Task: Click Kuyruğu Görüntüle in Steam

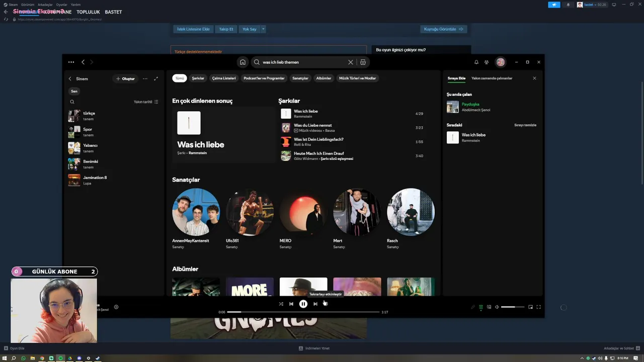Action: [x=444, y=29]
